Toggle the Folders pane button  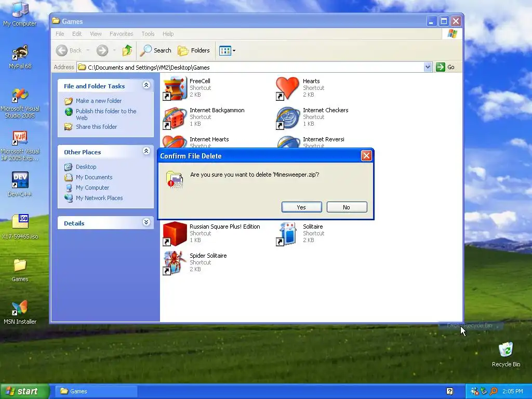point(194,50)
